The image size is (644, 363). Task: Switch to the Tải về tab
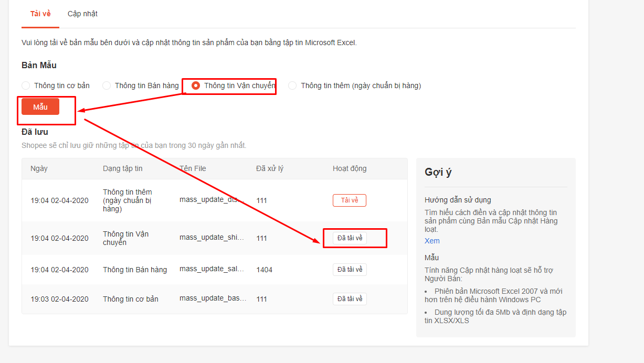pyautogui.click(x=40, y=14)
